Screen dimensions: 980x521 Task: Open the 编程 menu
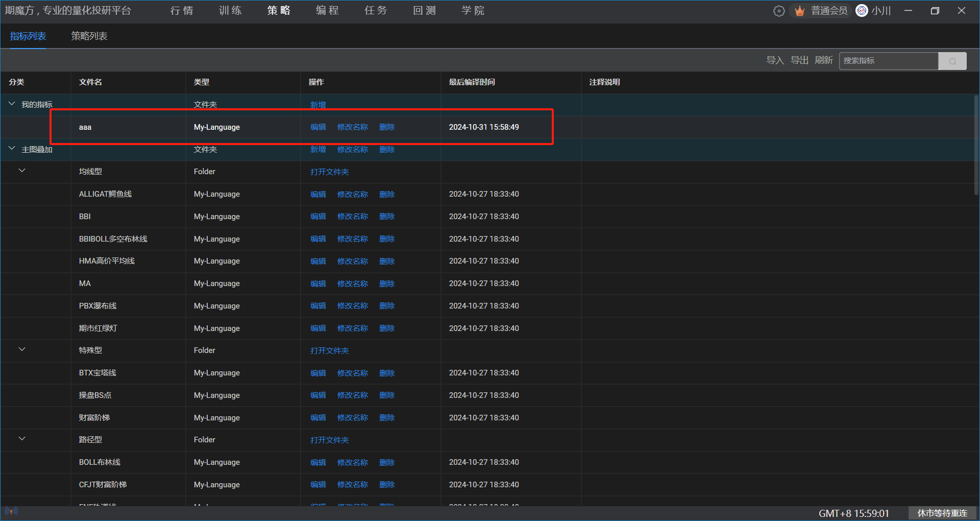click(x=327, y=11)
